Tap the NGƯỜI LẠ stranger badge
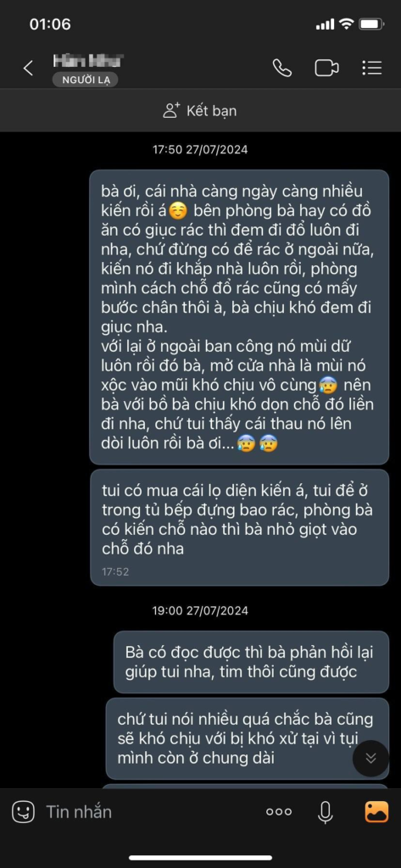 tap(86, 80)
